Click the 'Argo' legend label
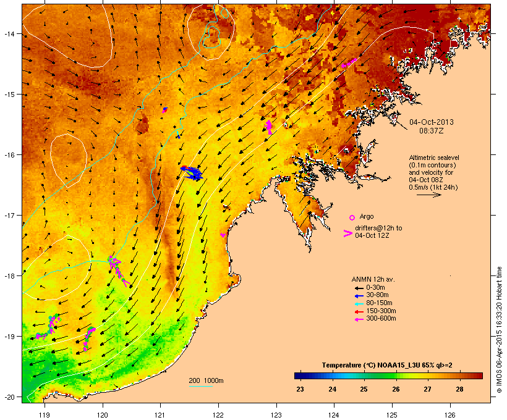The image size is (507, 420). click(x=367, y=216)
